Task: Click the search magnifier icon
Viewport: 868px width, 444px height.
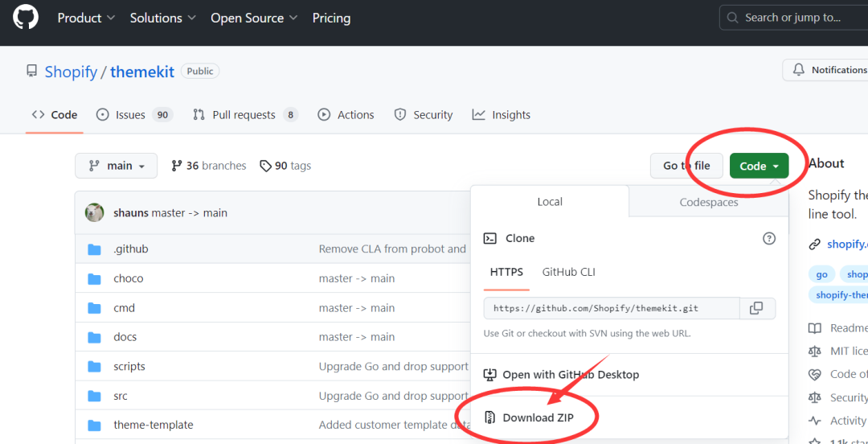Action: tap(732, 18)
